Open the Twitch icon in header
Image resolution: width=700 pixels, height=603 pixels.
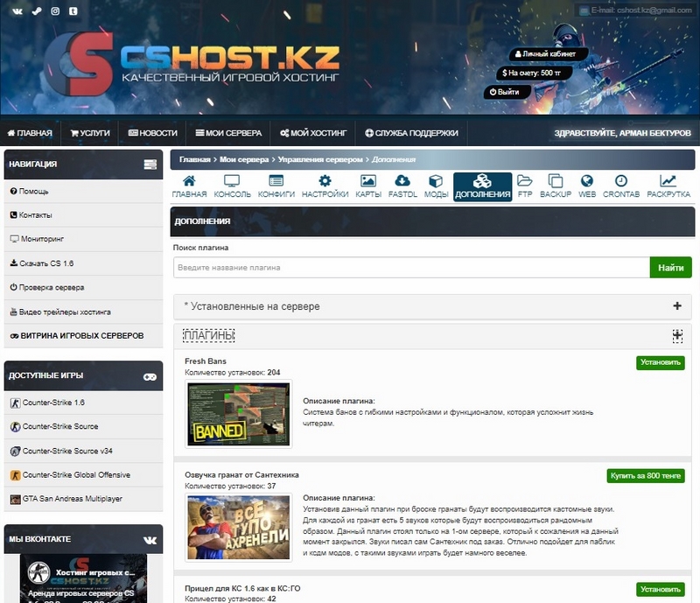tap(73, 11)
